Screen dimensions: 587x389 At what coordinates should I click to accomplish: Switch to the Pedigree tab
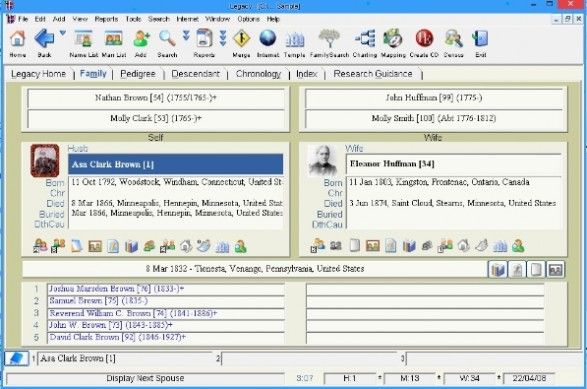coord(138,74)
